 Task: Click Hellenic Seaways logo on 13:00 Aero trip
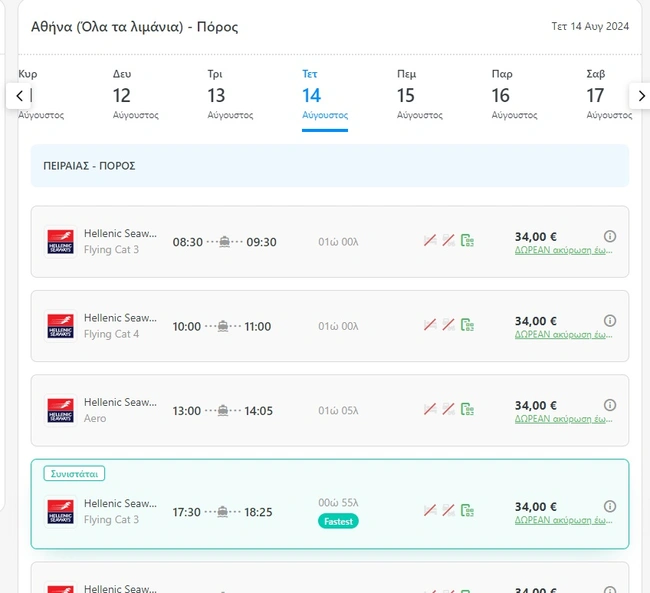tap(60, 410)
